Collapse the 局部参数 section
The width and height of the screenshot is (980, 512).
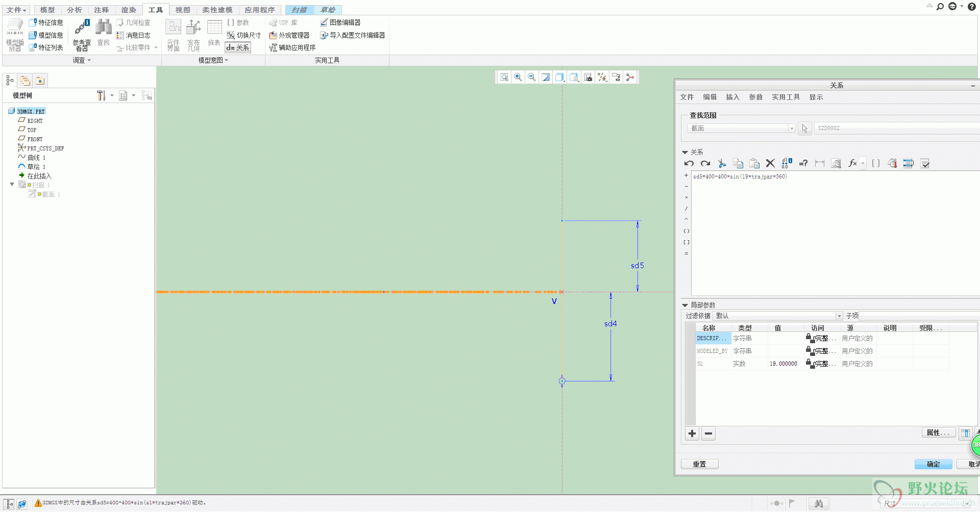point(685,305)
